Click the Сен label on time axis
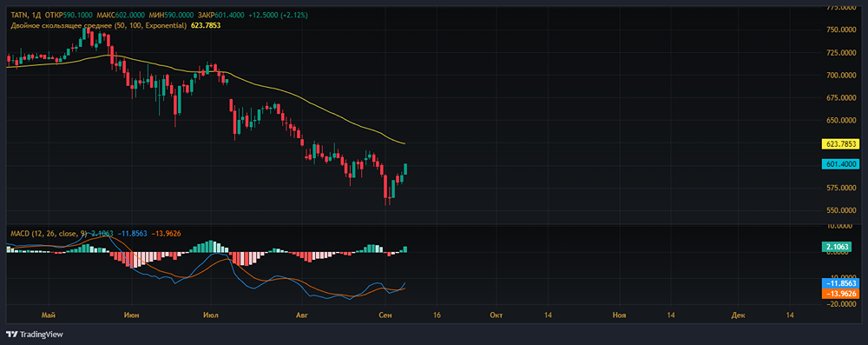 point(386,315)
